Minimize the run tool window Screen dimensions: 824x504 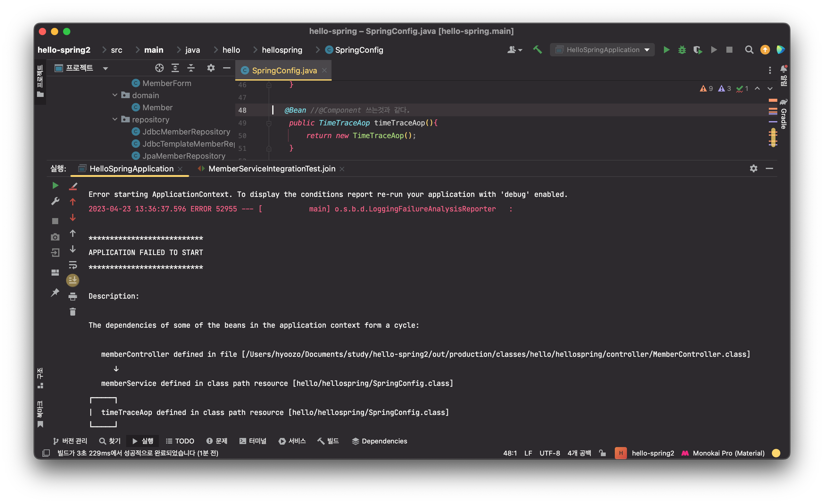click(769, 168)
